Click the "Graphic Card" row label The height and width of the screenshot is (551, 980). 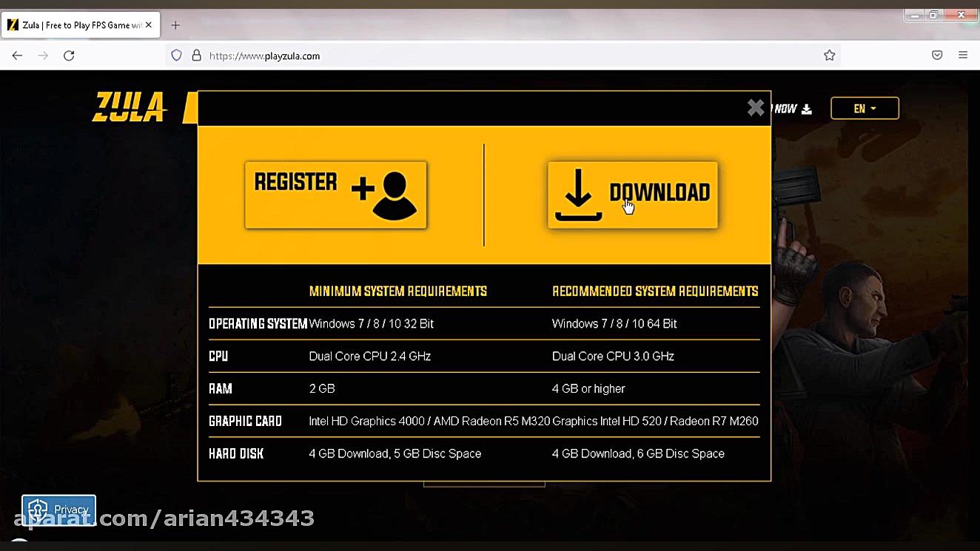(x=245, y=422)
